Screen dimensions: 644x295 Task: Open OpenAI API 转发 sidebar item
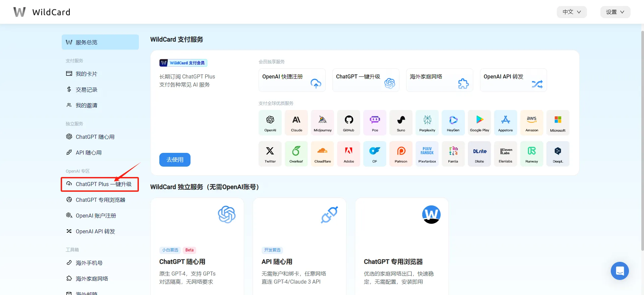click(x=100, y=231)
